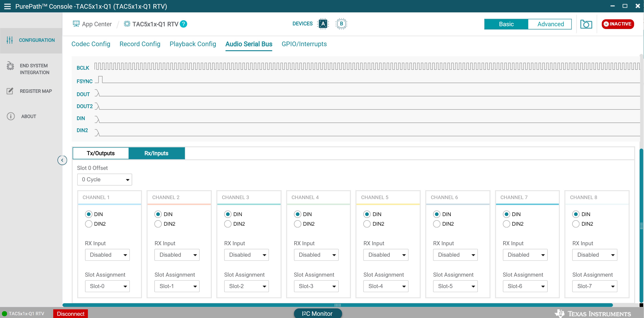Select DIN for Channel 1

(89, 214)
